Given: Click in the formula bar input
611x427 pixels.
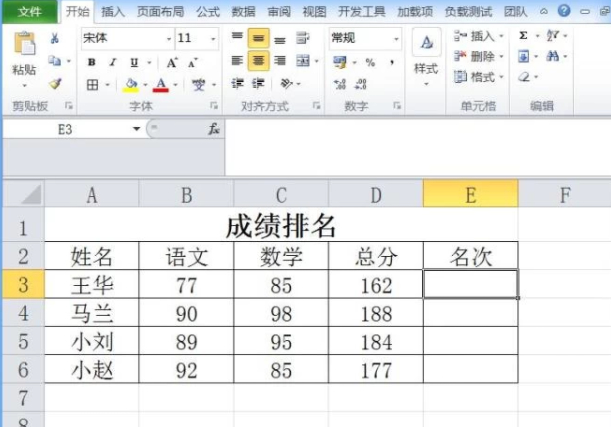Looking at the screenshot, I should coord(418,147).
